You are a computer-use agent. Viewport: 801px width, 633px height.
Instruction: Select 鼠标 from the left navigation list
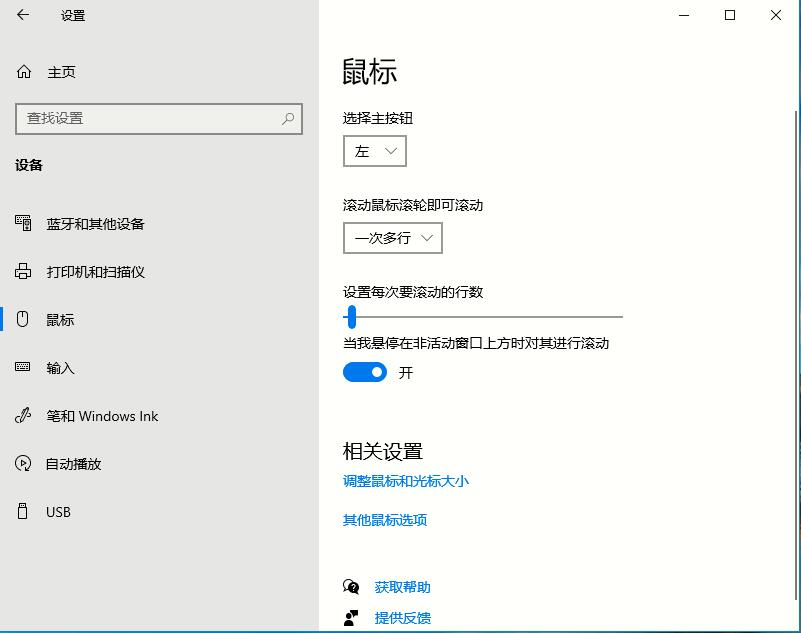[x=60, y=320]
